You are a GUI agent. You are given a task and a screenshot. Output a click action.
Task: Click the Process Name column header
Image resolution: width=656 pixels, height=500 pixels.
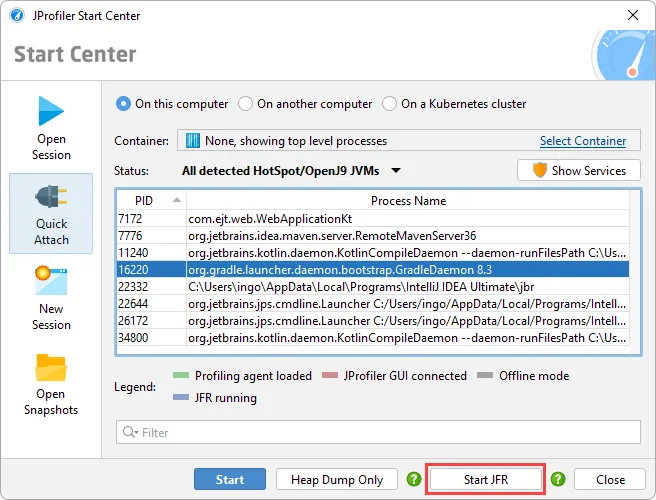[408, 201]
